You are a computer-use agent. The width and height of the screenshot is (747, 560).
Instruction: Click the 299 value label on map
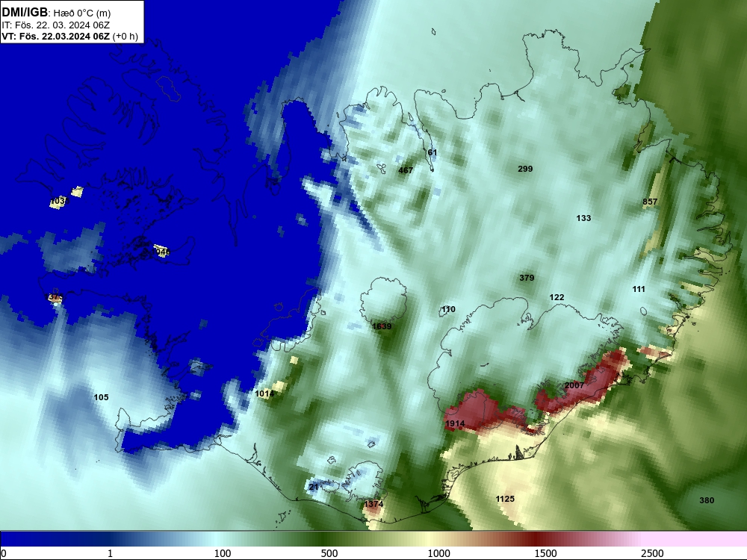[525, 169]
